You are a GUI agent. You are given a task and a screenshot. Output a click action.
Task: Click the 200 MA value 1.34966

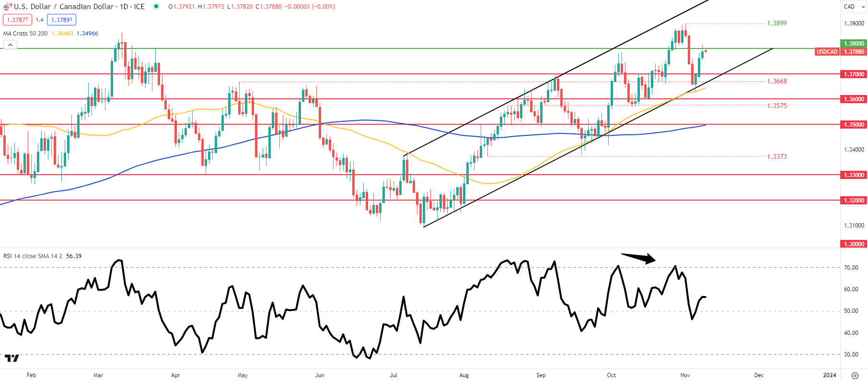click(x=87, y=34)
